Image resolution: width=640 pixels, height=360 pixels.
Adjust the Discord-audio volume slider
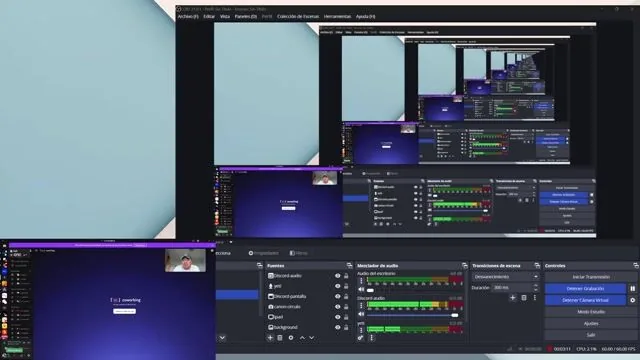coord(412,315)
